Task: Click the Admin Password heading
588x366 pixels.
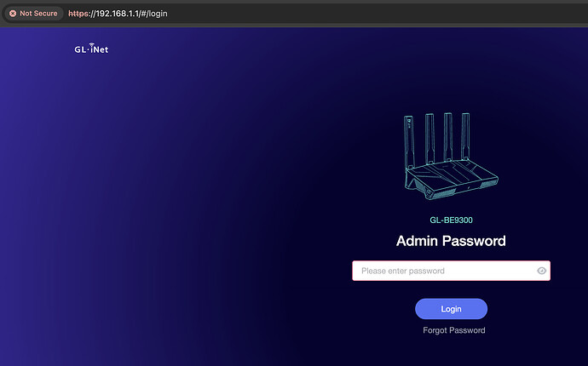Action: (451, 241)
